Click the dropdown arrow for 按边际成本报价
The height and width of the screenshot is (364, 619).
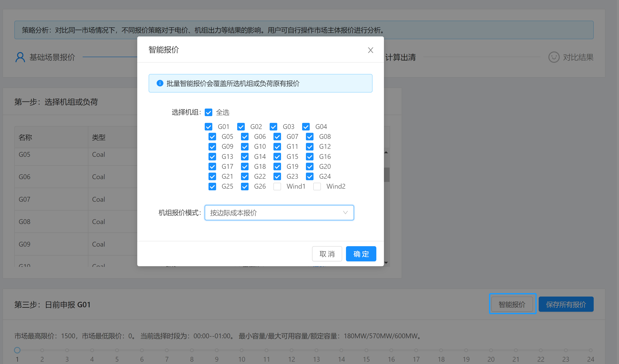click(x=345, y=213)
